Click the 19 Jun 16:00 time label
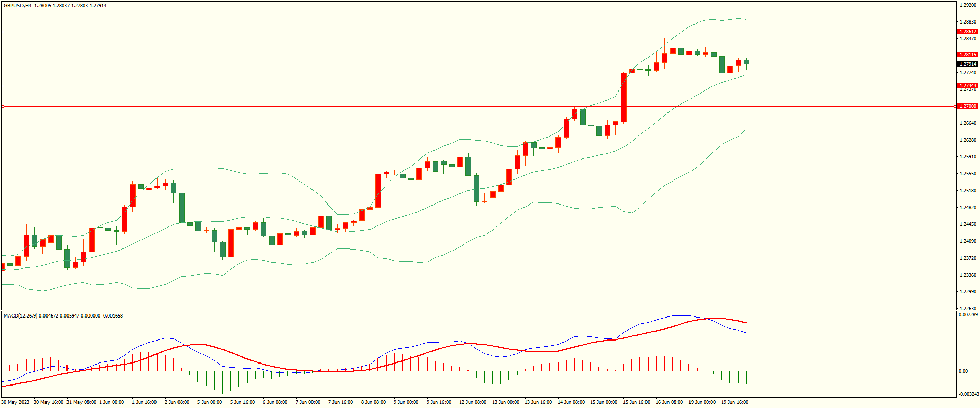The image size is (980, 408). tap(735, 402)
